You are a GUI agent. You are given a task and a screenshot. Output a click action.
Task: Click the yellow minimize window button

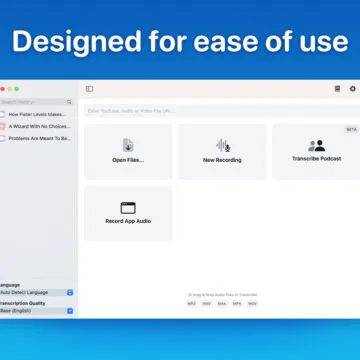[10, 89]
